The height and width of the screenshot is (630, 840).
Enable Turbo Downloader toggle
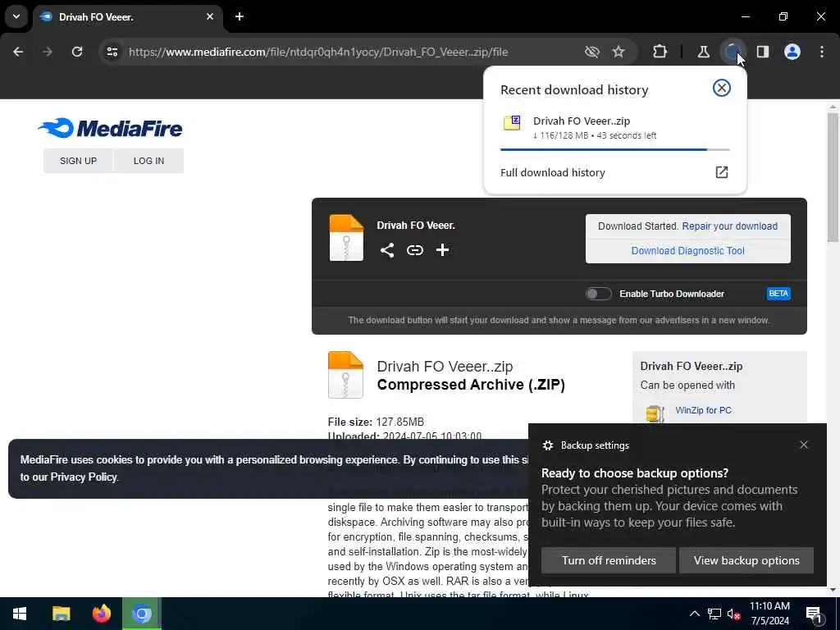(x=598, y=294)
